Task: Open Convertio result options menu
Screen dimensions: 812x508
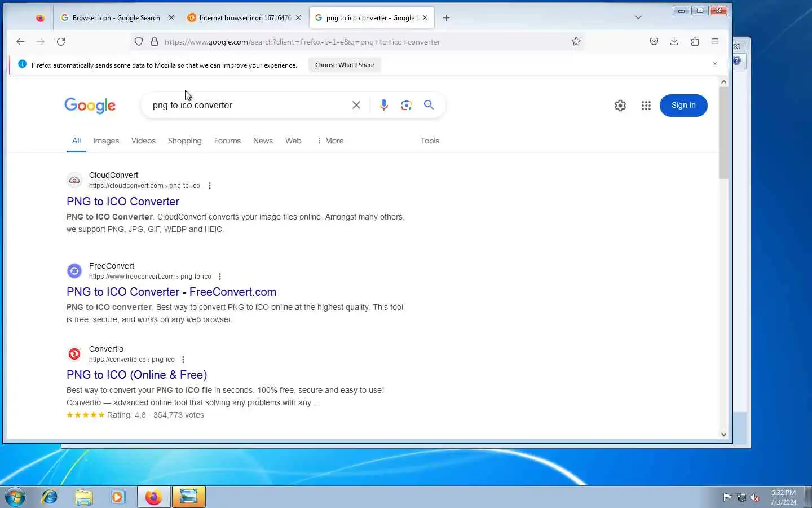Action: coord(183,360)
